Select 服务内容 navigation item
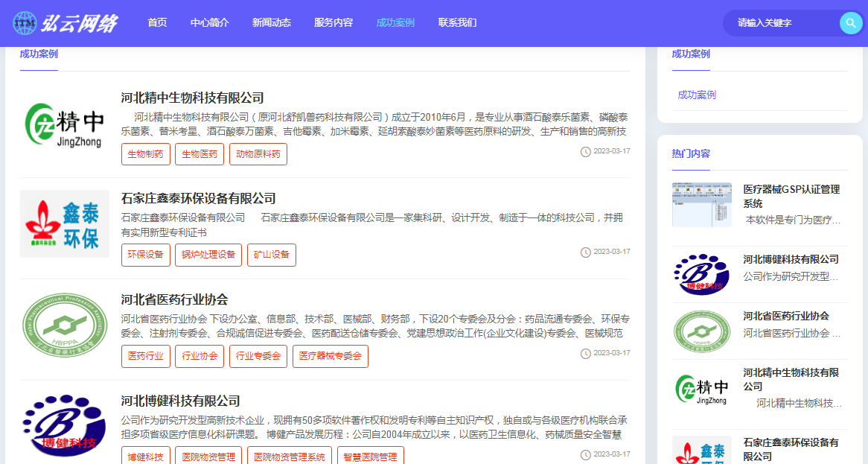Screen dimensions: 868x464 [334, 22]
